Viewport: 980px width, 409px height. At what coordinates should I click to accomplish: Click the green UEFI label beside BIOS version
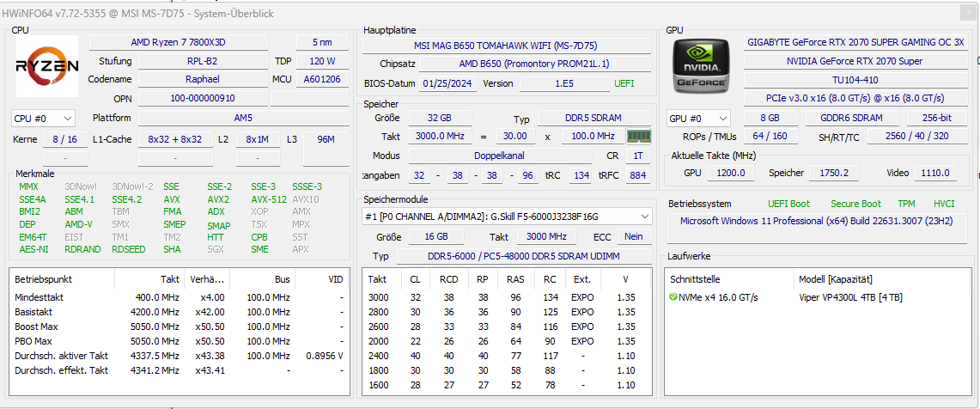click(x=624, y=83)
